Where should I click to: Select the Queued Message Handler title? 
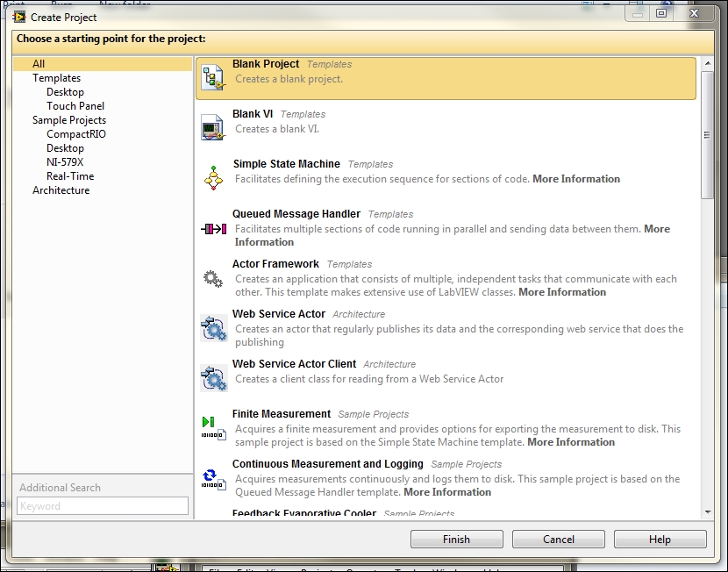click(x=296, y=213)
